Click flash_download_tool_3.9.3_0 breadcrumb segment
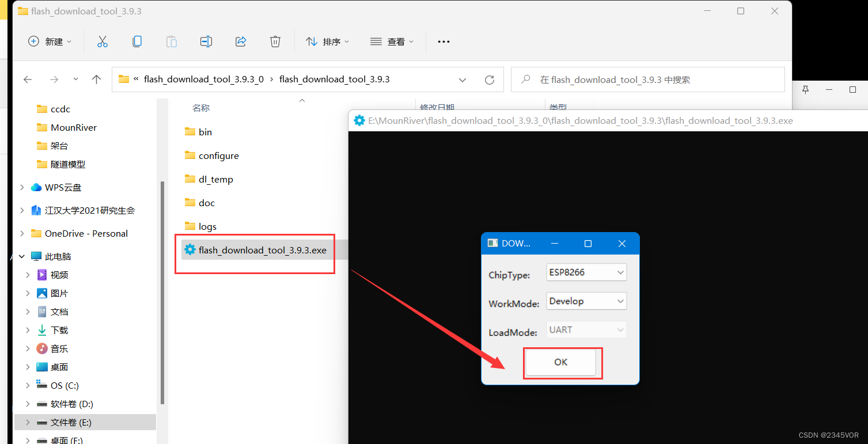Viewport: 868px width, 444px height. pos(204,79)
